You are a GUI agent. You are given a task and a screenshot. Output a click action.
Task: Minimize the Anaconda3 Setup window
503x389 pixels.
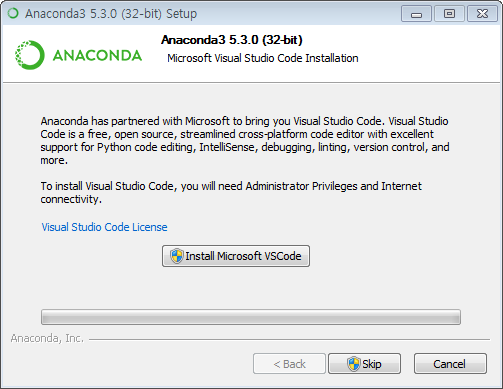point(416,14)
